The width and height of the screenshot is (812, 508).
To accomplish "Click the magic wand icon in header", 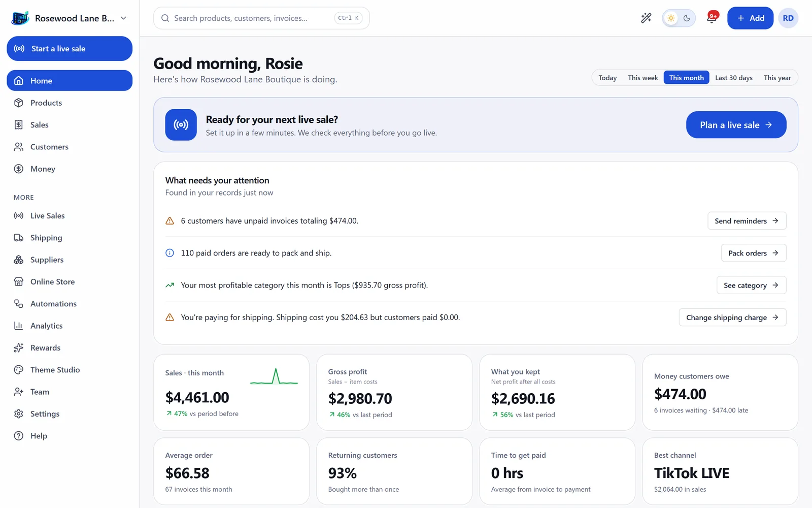I will point(646,18).
